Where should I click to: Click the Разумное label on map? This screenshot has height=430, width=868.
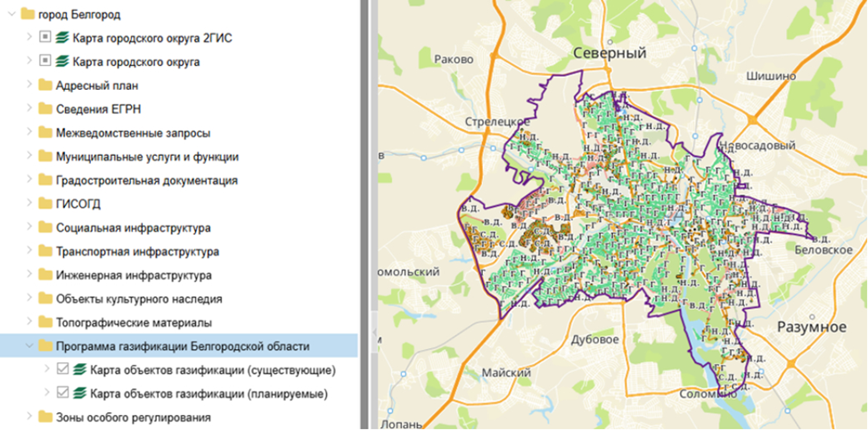812,327
